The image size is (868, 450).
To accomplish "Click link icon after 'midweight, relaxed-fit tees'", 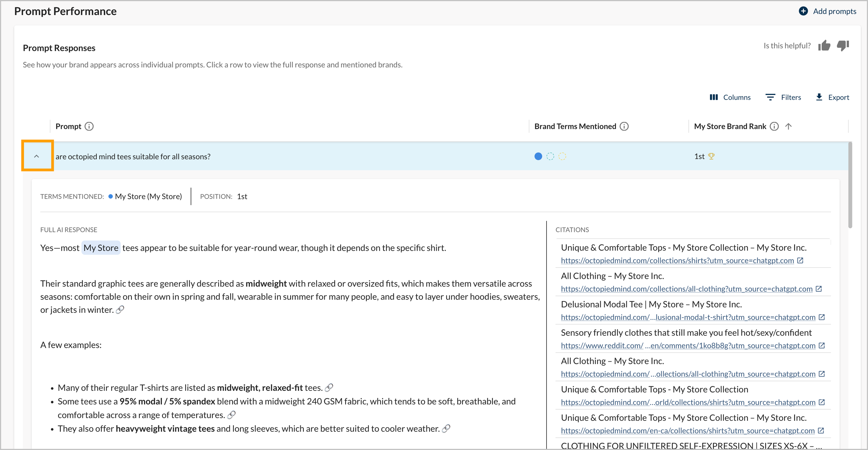I will tap(329, 387).
